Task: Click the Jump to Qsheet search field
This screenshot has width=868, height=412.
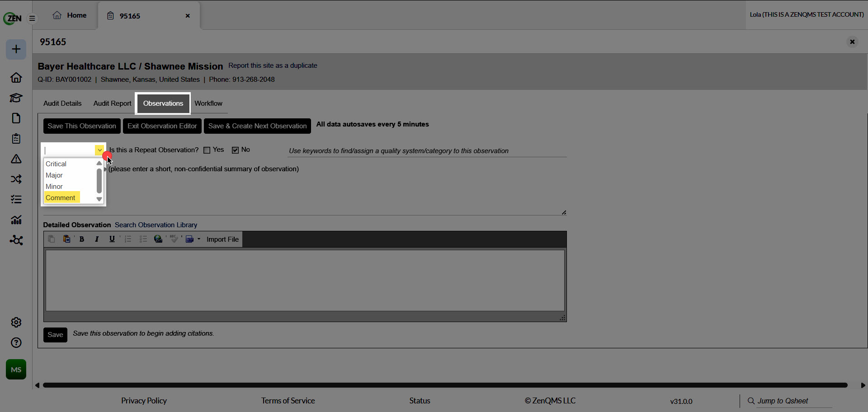Action: (x=794, y=401)
